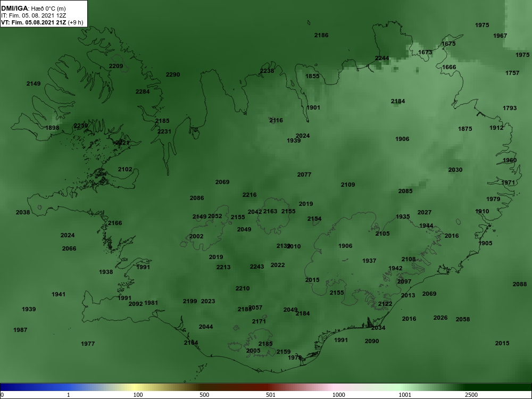Image resolution: width=532 pixels, height=399 pixels.
Task: Click the 2209 value in the Westfjords
Action: click(x=116, y=66)
